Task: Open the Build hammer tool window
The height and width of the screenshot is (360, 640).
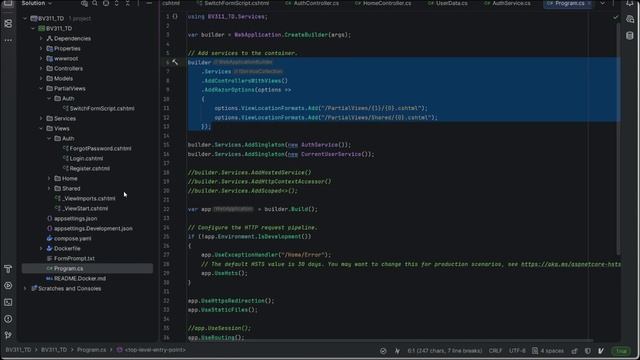Action: pyautogui.click(x=8, y=269)
